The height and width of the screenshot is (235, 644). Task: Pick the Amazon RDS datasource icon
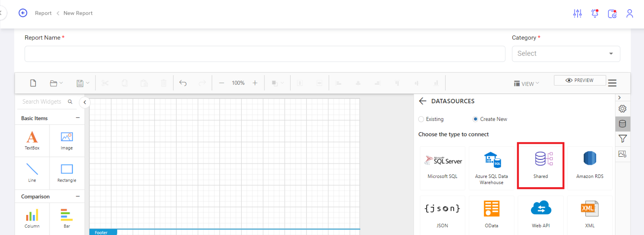point(590,165)
